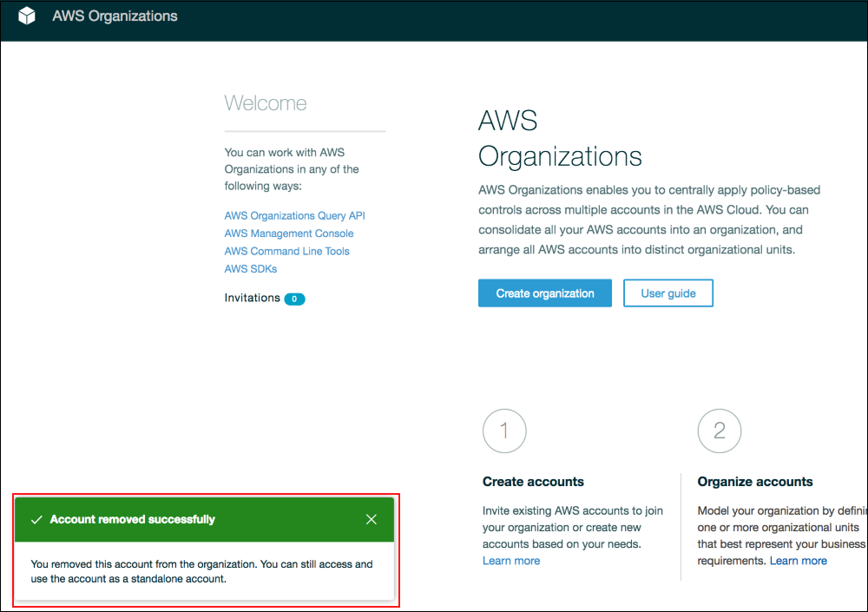The height and width of the screenshot is (612, 868).
Task: Click the AWS Organizations cube logo
Action: click(27, 16)
